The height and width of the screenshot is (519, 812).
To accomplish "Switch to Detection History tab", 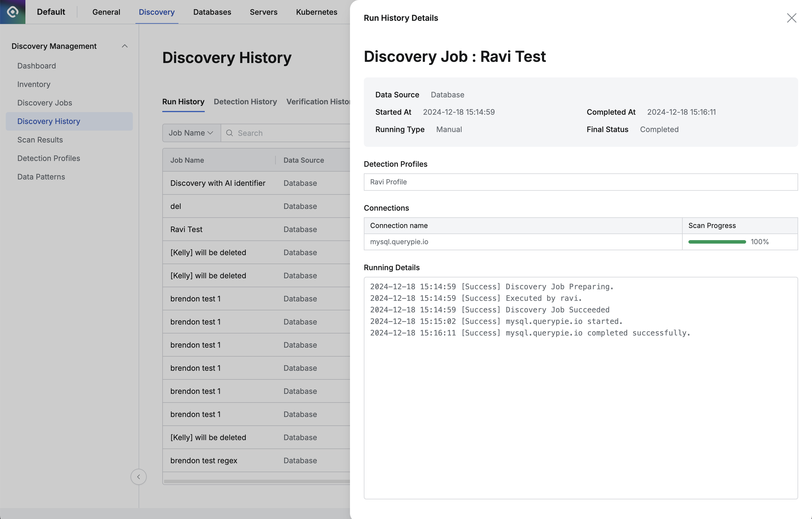I will coord(245,101).
